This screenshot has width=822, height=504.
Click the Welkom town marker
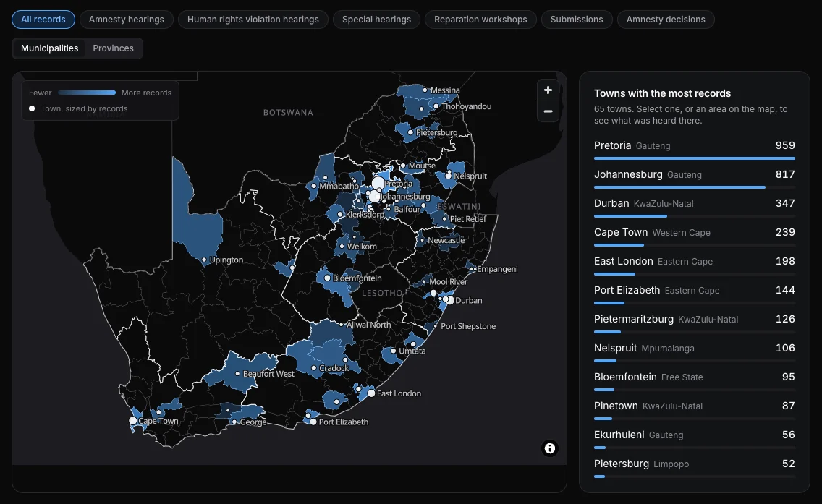[x=342, y=247]
